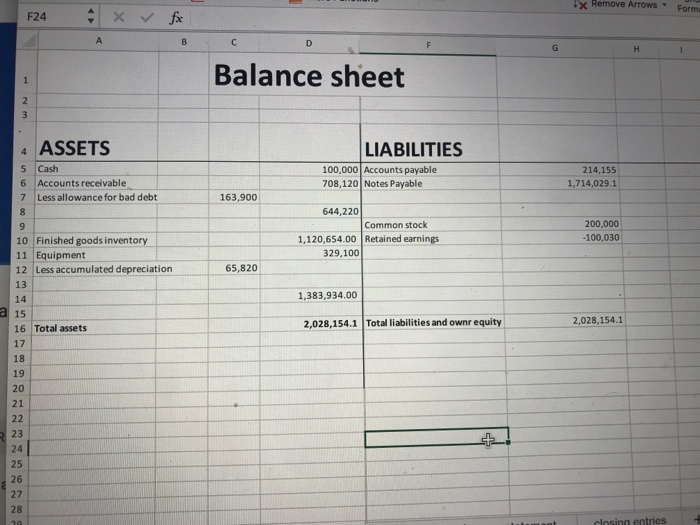Select column H header
Image resolution: width=700 pixels, height=525 pixels.
tap(636, 49)
